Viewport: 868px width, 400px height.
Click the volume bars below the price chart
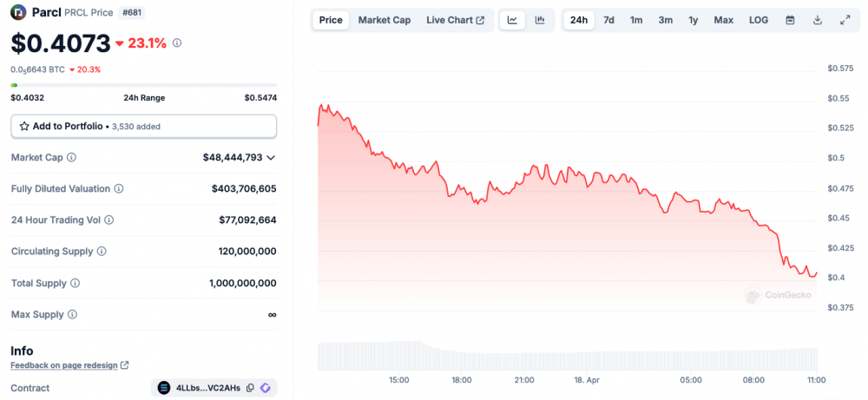(x=568, y=357)
